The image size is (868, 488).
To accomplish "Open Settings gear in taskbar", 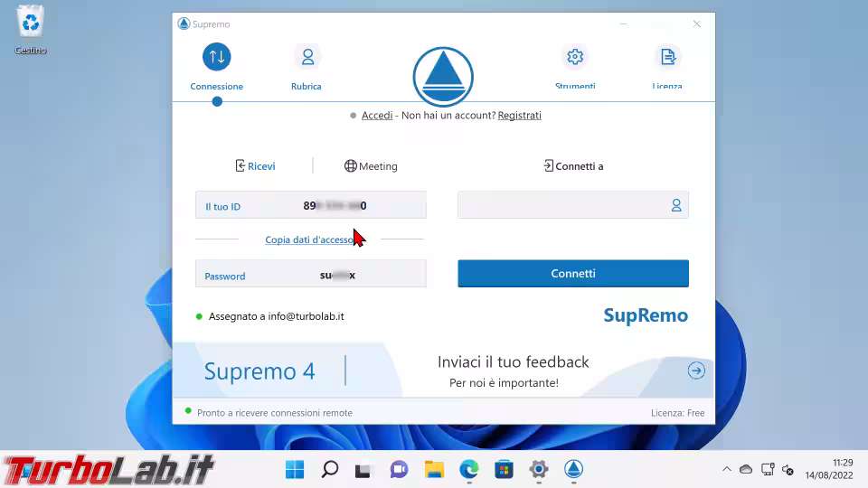I will (x=539, y=470).
